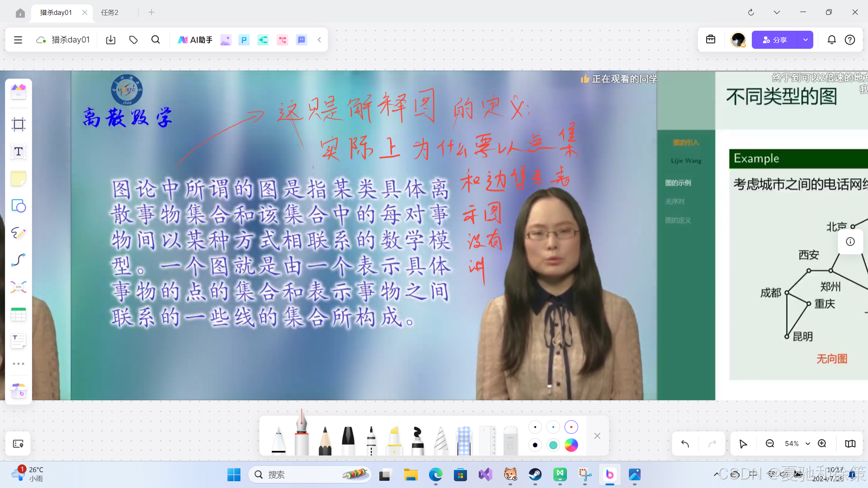Choose the small black pen preset
The width and height of the screenshot is (868, 488).
coord(535,427)
